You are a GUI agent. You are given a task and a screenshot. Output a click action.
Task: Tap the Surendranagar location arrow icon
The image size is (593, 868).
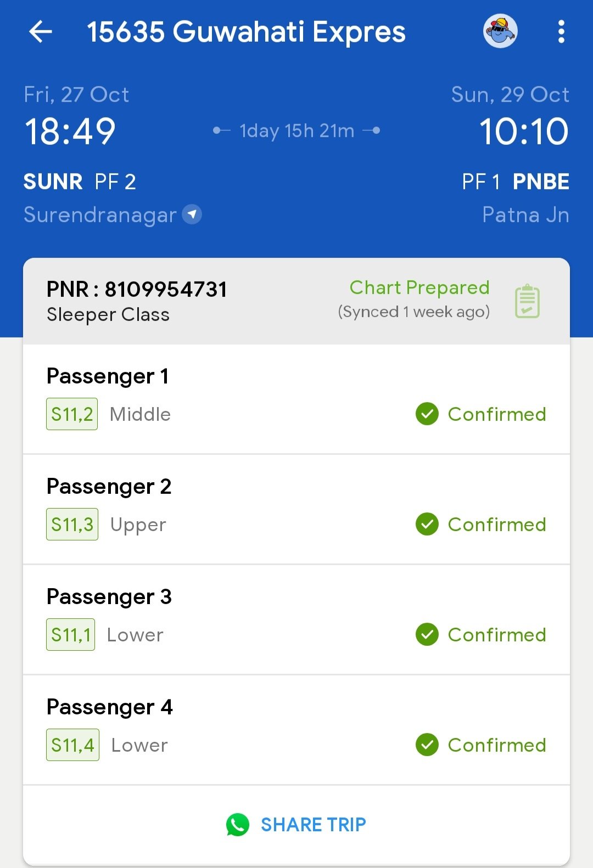[192, 214]
